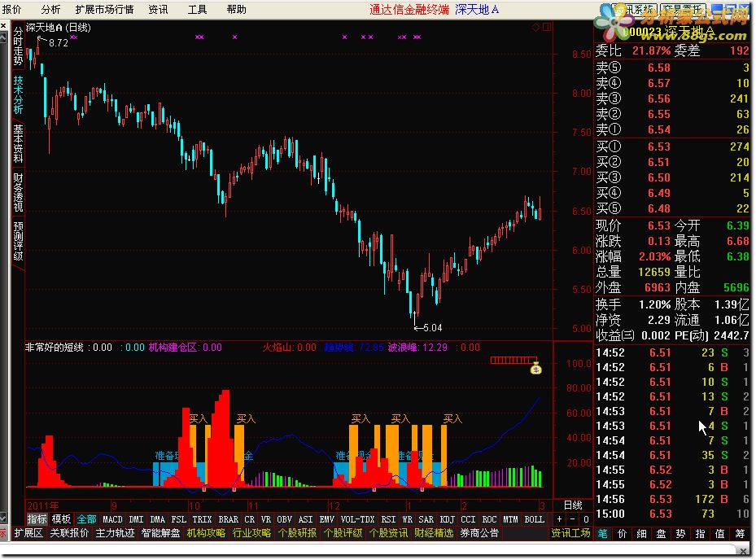Select the 值 tab in right panel
The width and height of the screenshot is (756, 560).
pyautogui.click(x=720, y=533)
